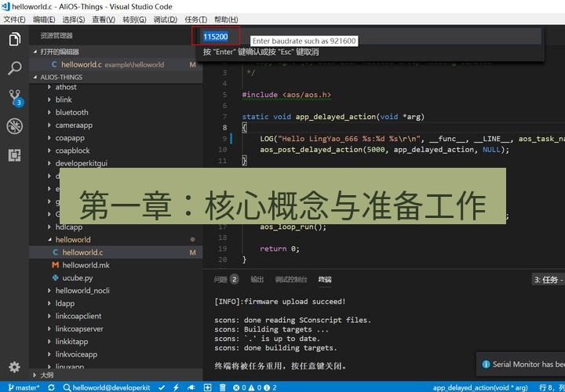The width and height of the screenshot is (565, 392).
Task: Switch to the 调试控制台 tab
Action: point(291,279)
